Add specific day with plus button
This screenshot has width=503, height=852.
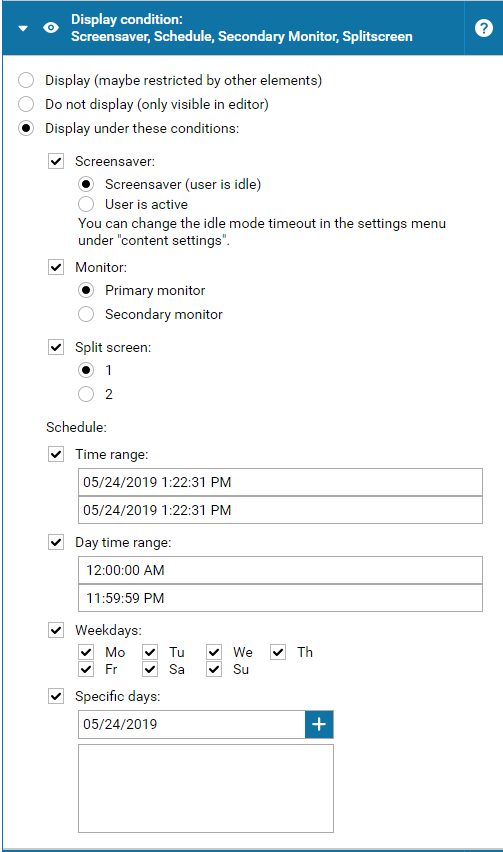pos(319,724)
